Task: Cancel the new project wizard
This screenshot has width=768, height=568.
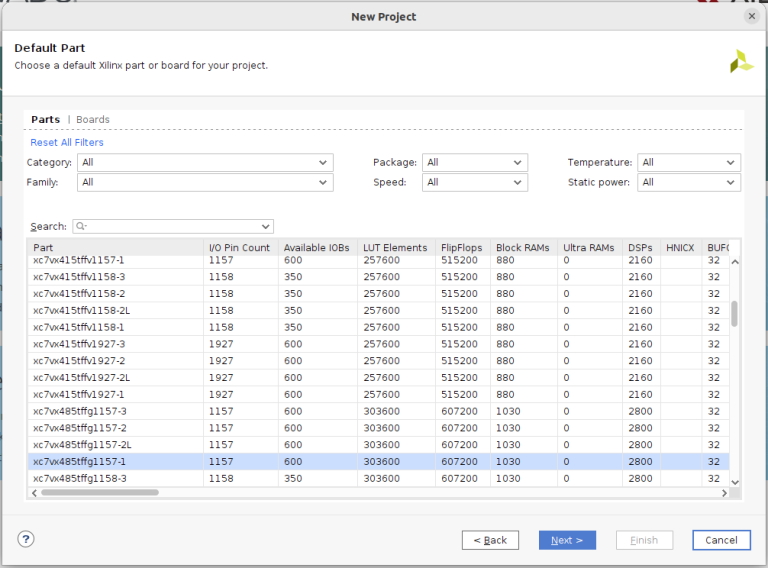Action: [x=721, y=540]
